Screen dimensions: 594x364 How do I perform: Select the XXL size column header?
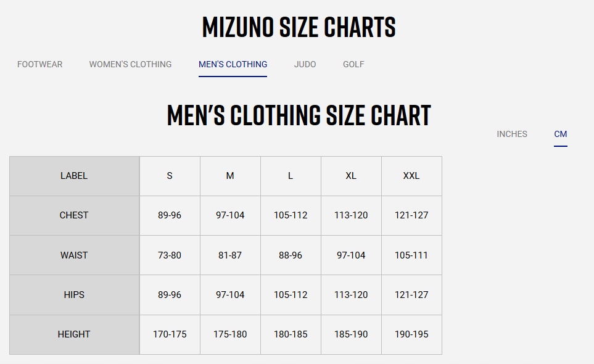click(411, 176)
